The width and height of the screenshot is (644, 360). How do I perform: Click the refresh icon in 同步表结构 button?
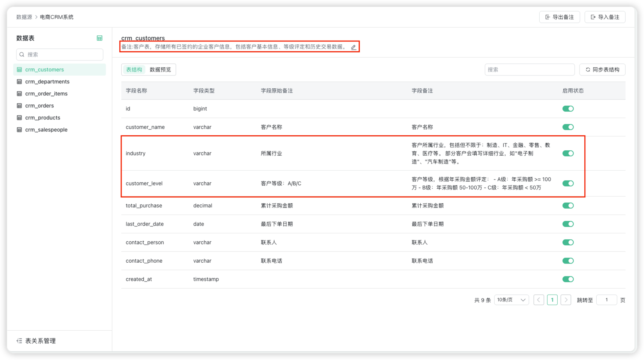click(588, 70)
